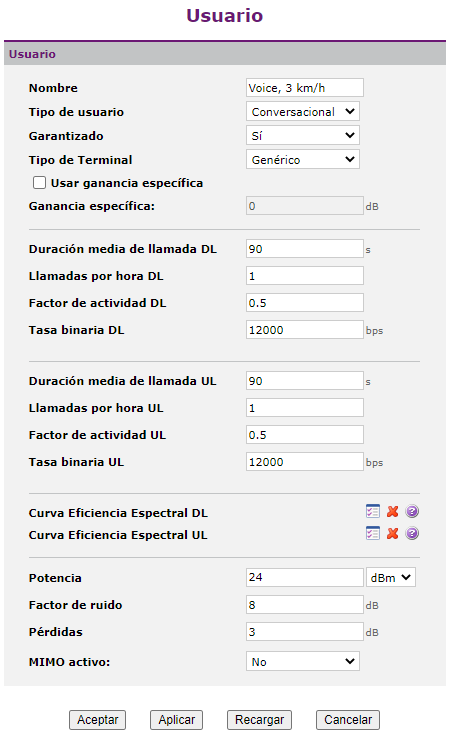
Task: Delete the UL spectral efficiency curve with red X
Action: (392, 533)
